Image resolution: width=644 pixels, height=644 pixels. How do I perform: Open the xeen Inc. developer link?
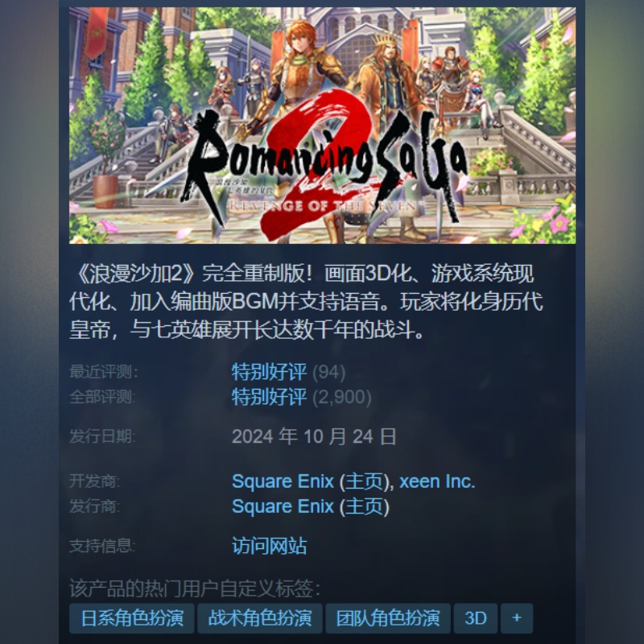(x=437, y=481)
